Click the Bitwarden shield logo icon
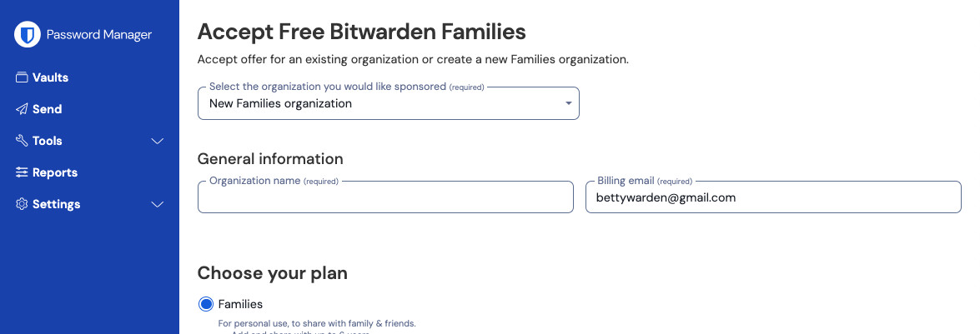 point(28,34)
